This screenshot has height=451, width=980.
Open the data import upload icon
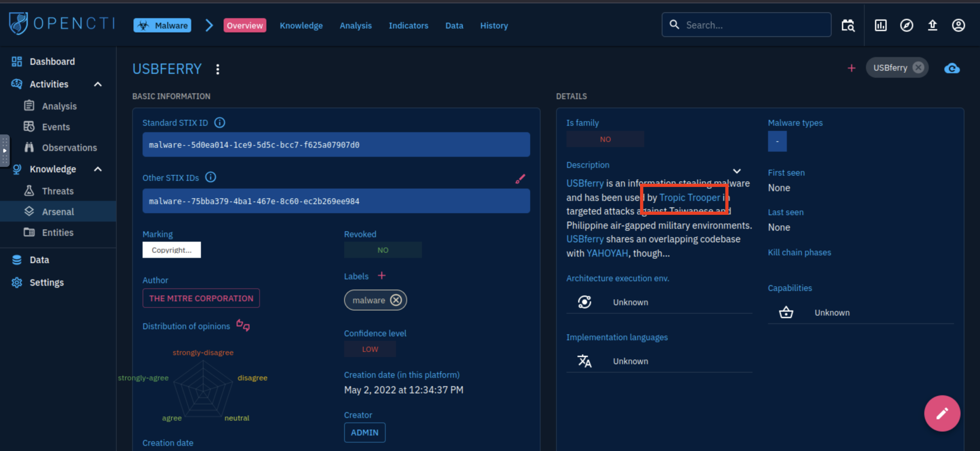(933, 25)
